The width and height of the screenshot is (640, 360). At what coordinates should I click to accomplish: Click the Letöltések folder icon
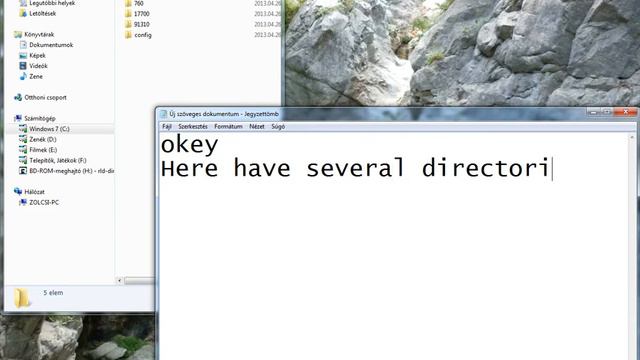[23, 13]
